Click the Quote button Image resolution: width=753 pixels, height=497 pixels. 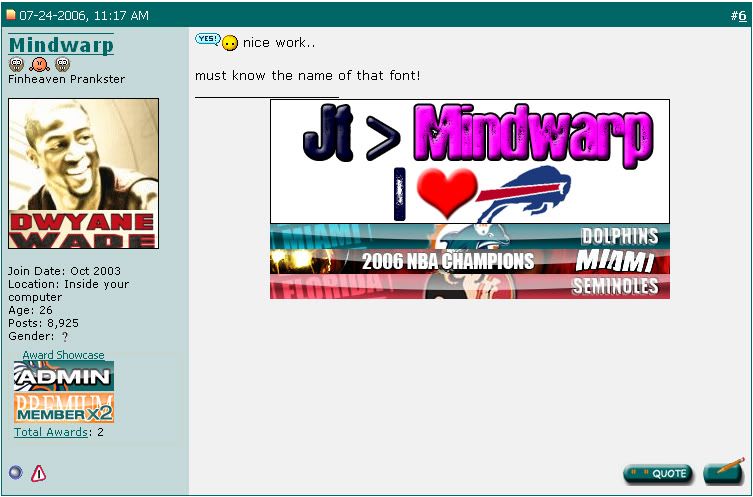click(x=658, y=473)
